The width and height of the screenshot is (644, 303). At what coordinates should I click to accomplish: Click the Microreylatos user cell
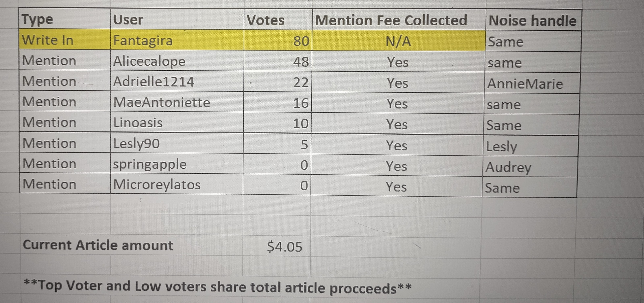pos(177,184)
